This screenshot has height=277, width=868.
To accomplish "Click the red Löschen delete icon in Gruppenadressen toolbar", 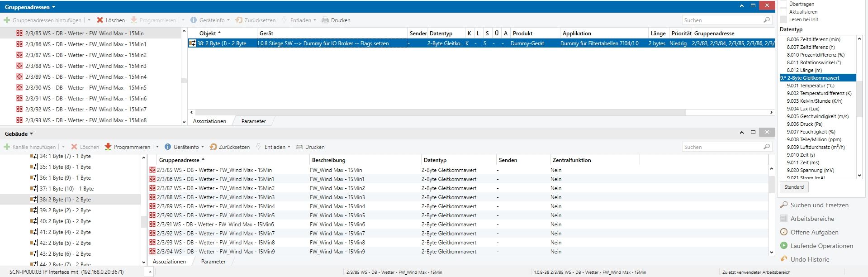I will [100, 20].
